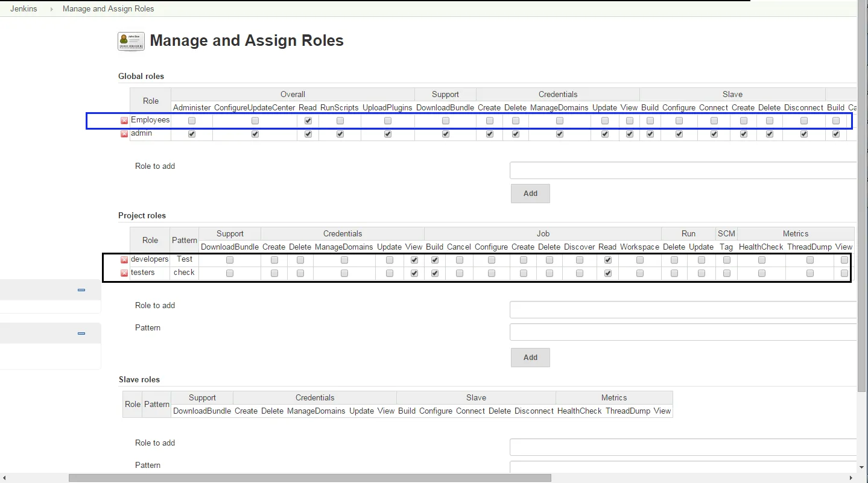Tick Overall RunScripts for Employees role
The height and width of the screenshot is (483, 868).
(340, 121)
